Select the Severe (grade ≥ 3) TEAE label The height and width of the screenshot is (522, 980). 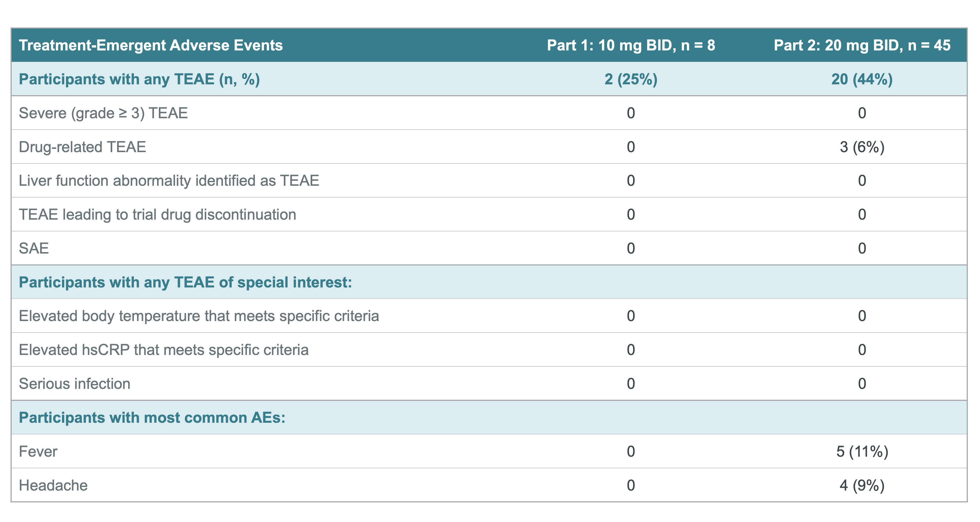click(103, 113)
